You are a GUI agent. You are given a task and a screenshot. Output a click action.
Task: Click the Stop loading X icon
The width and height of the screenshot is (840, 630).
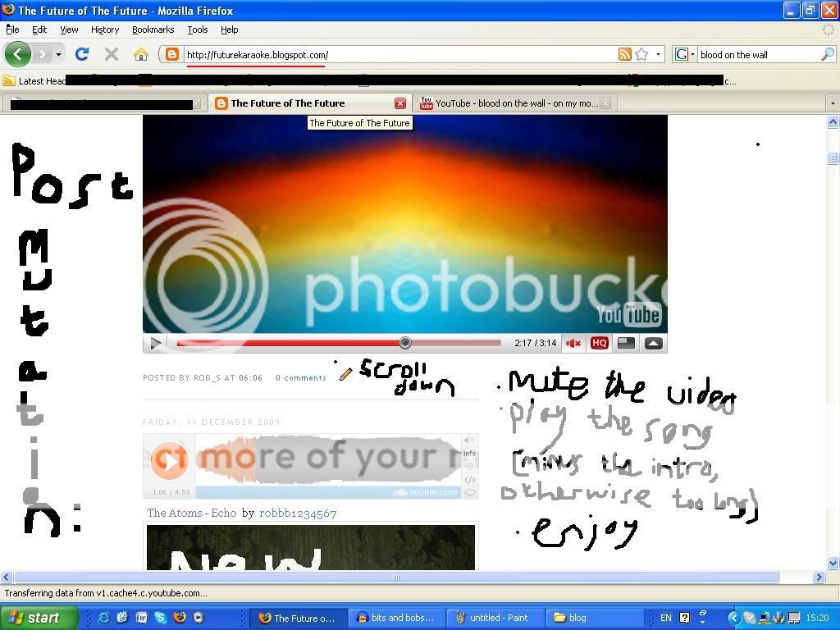click(x=112, y=54)
